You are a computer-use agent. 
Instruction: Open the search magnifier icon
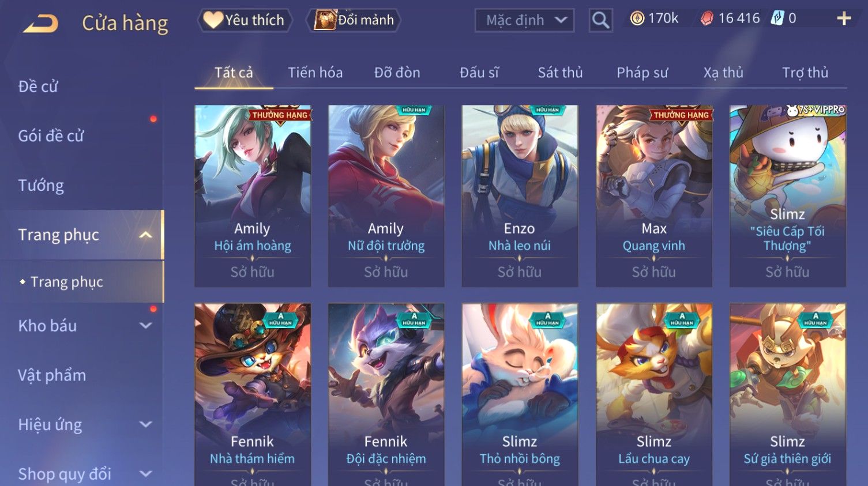600,20
